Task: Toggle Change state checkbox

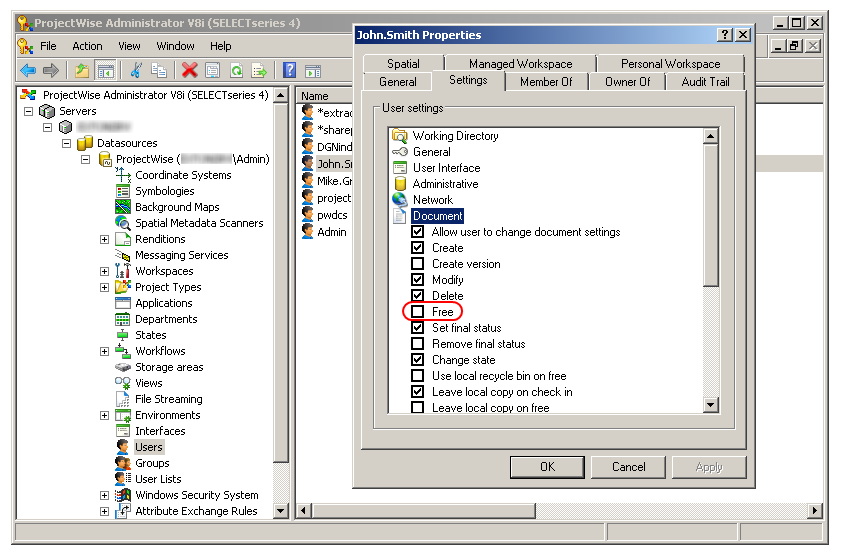Action: tap(417, 359)
